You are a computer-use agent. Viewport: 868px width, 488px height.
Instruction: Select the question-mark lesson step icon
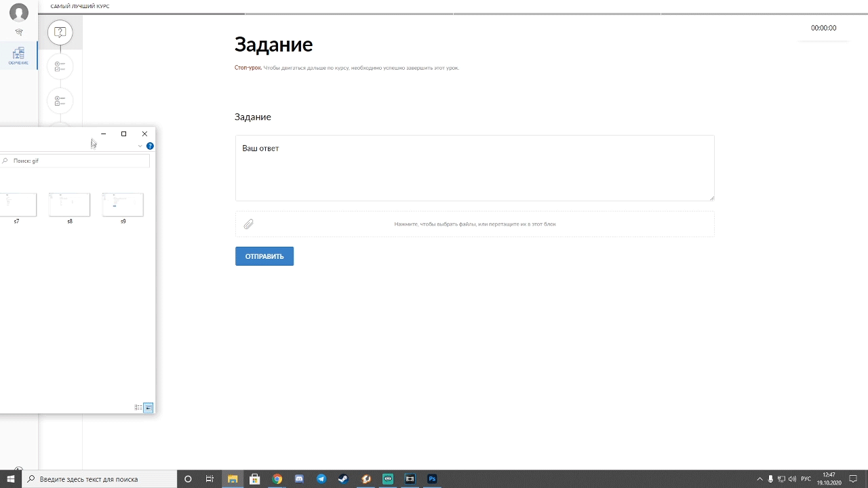pos(60,33)
